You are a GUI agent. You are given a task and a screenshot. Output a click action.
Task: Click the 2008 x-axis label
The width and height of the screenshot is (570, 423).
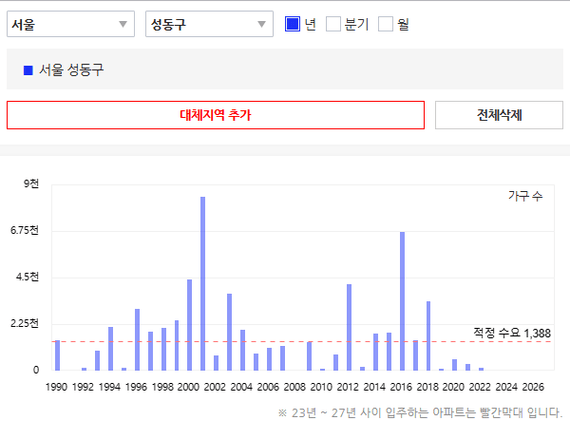coord(294,387)
